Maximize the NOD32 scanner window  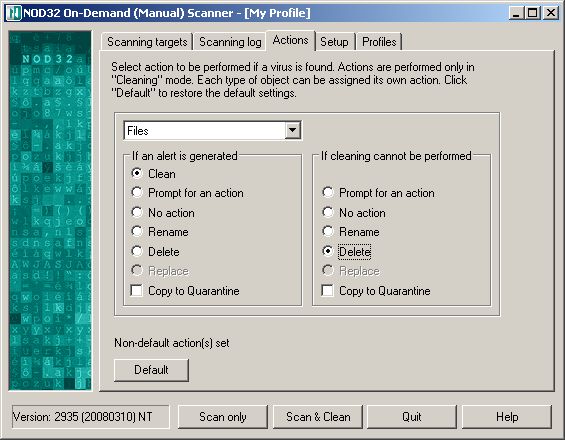533,13
